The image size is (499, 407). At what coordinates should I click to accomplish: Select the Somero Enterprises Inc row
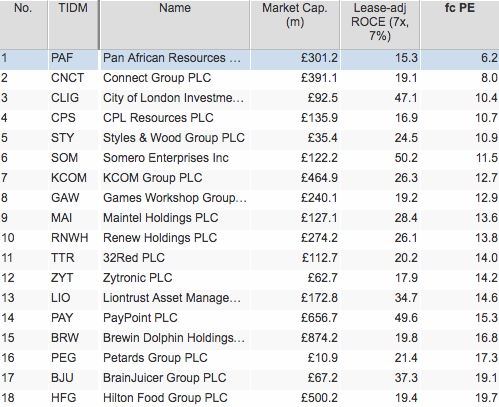[x=249, y=160]
